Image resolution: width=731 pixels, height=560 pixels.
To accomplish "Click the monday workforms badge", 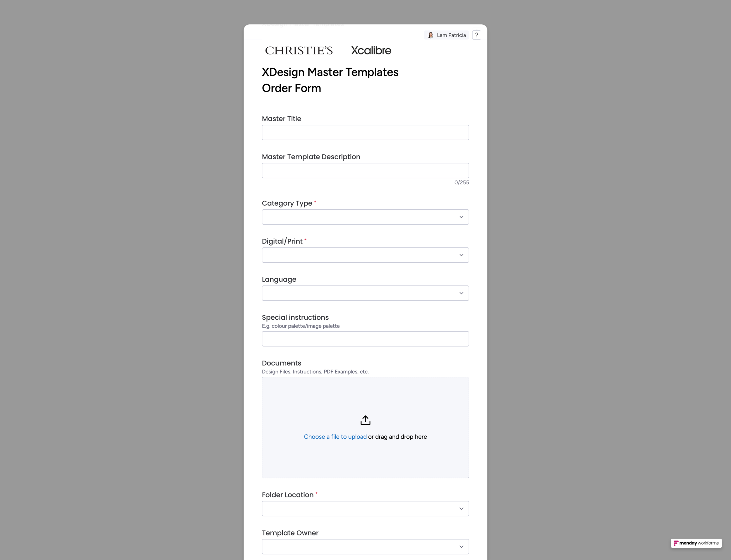I will coord(696,543).
